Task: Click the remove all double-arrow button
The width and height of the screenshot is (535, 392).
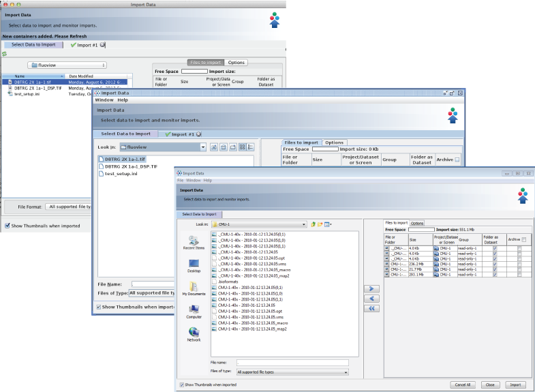Action: [371, 308]
